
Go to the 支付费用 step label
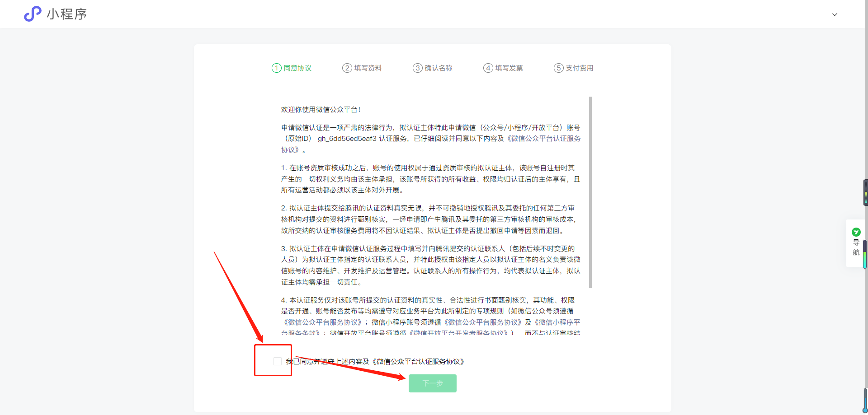[x=580, y=68]
